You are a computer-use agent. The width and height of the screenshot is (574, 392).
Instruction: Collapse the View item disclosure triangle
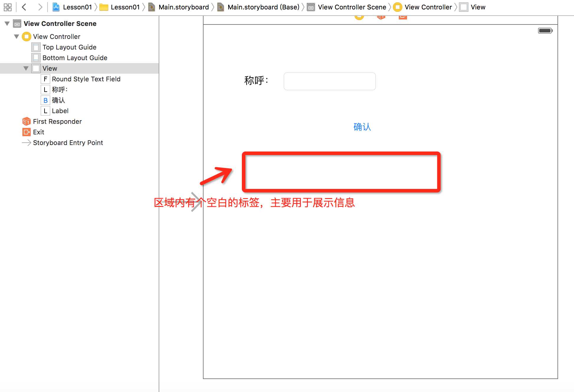26,68
